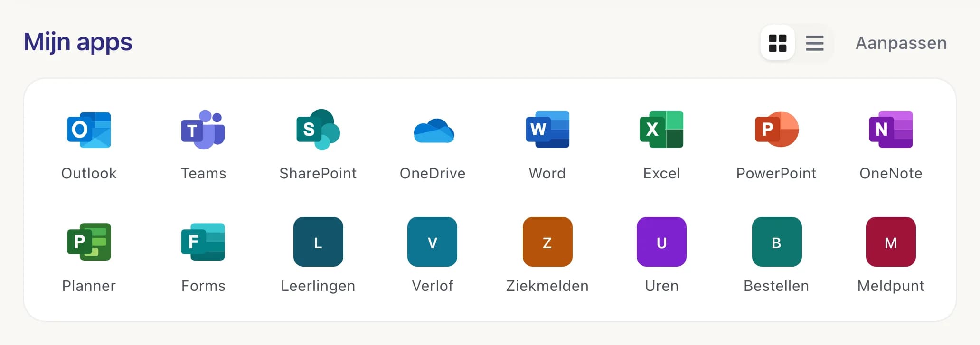Click the Bestellen label text
Image resolution: width=980 pixels, height=345 pixels.
(x=776, y=286)
